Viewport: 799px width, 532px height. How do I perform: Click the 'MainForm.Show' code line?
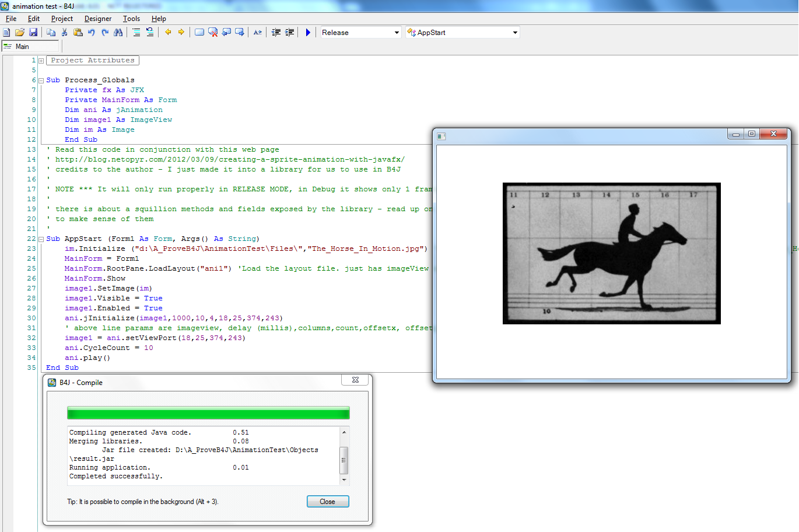(x=95, y=279)
